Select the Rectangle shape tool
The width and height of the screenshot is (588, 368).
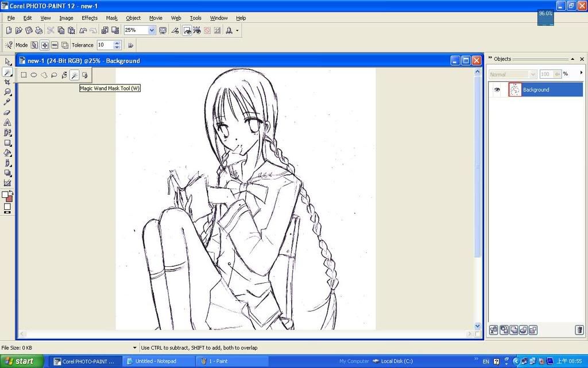(x=7, y=143)
